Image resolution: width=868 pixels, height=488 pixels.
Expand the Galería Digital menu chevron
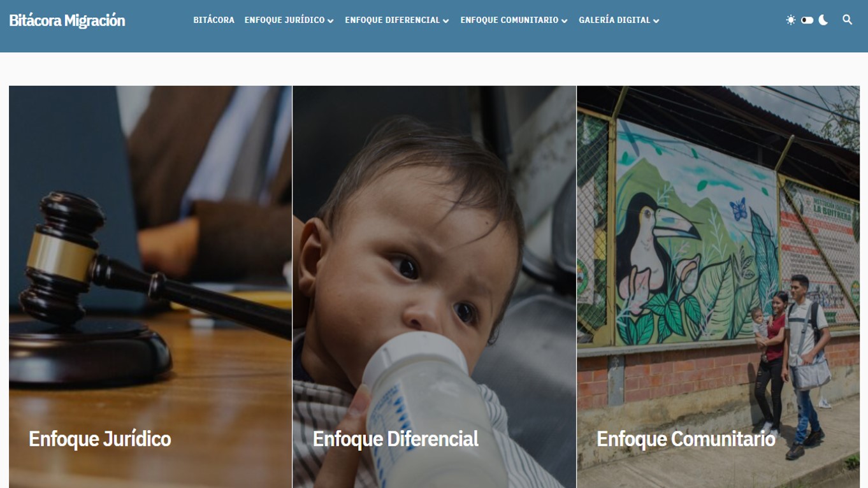coord(656,21)
